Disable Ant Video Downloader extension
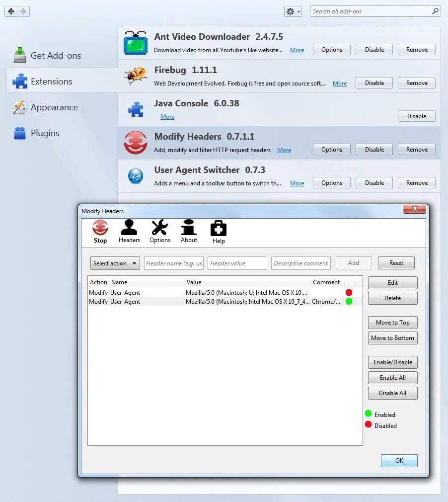 374,50
